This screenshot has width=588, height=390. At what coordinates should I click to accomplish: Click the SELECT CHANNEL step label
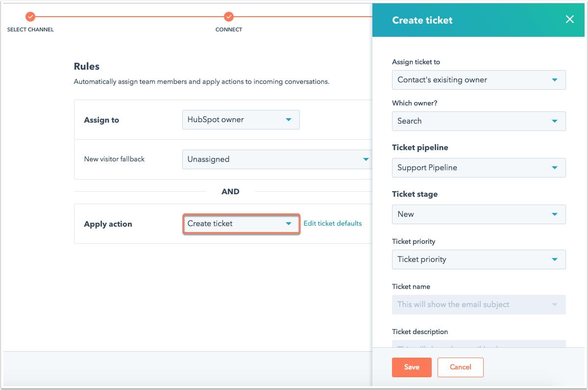click(x=30, y=29)
